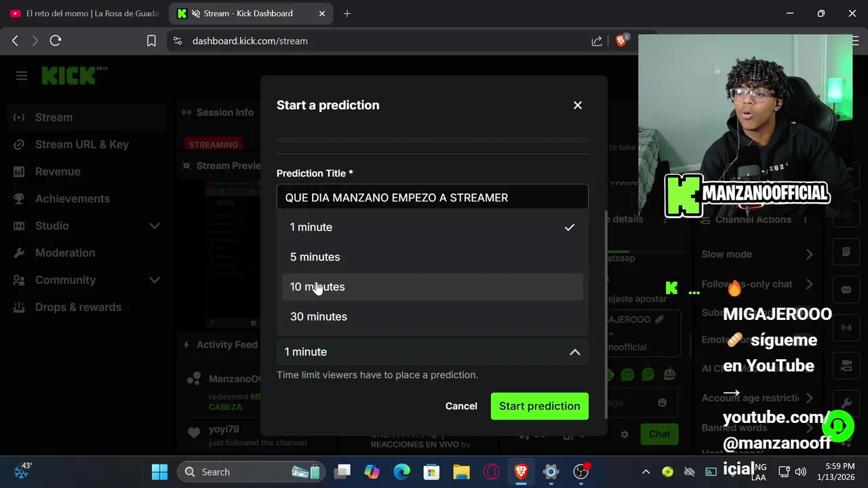This screenshot has width=868, height=488.
Task: Click the Moderation wrench sidebar icon
Action: pyautogui.click(x=19, y=253)
